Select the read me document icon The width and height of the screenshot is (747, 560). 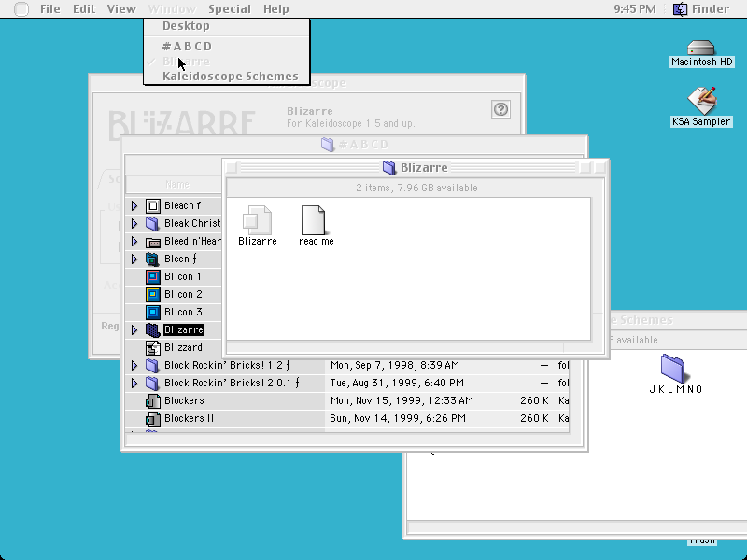[x=314, y=219]
